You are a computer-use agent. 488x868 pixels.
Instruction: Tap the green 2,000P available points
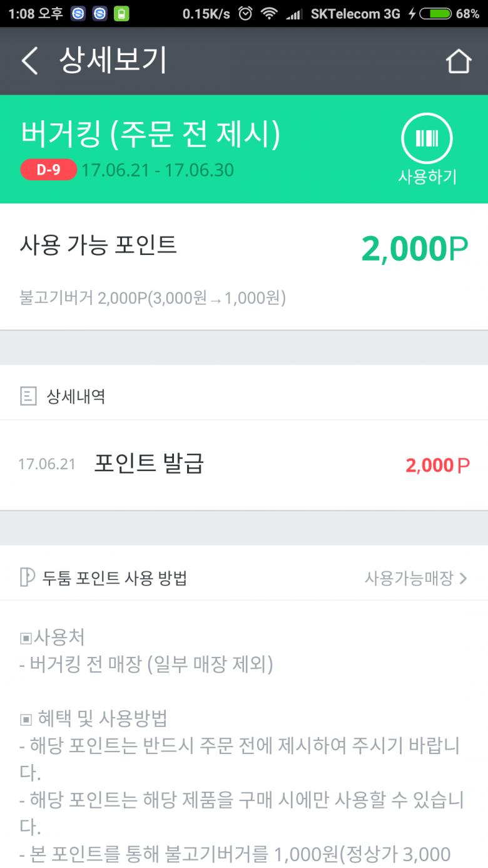414,249
